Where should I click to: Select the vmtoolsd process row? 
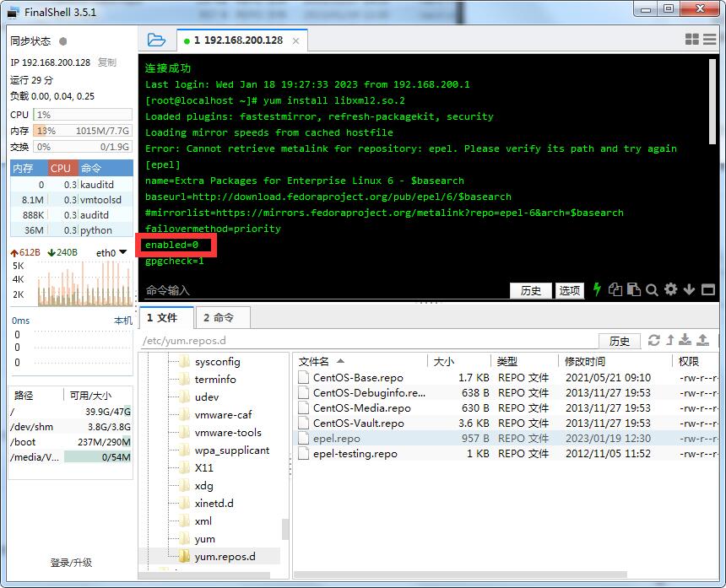point(72,199)
